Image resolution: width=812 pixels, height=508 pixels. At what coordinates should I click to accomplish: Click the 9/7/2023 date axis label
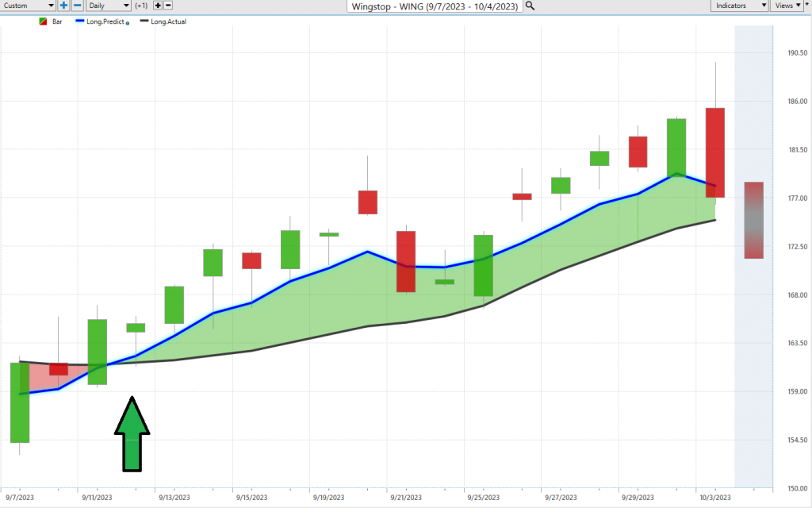(x=20, y=498)
